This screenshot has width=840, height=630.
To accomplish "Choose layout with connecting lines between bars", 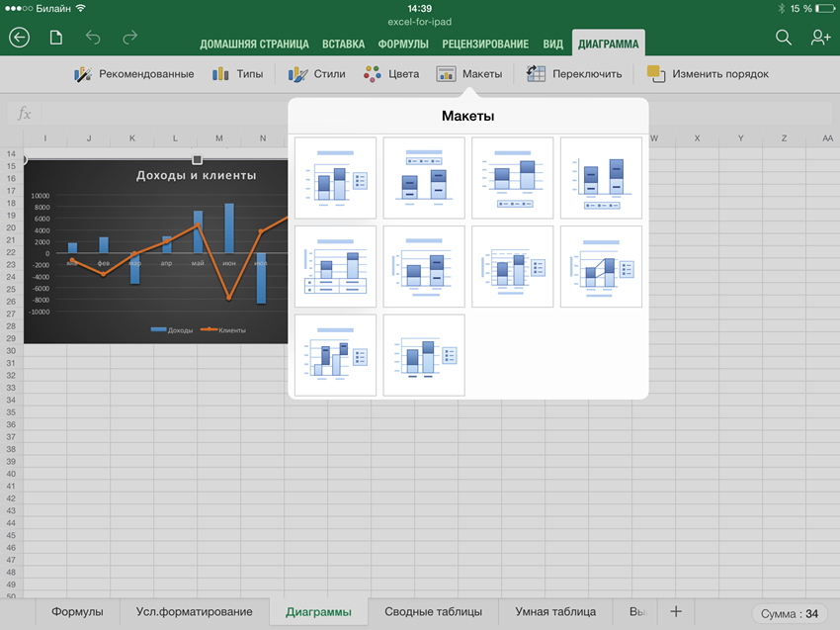I will tap(601, 266).
